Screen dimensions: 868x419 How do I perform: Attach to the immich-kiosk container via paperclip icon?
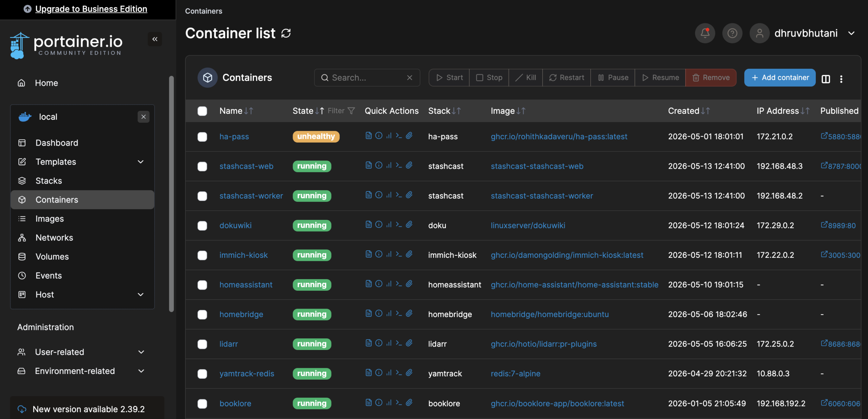(x=409, y=254)
